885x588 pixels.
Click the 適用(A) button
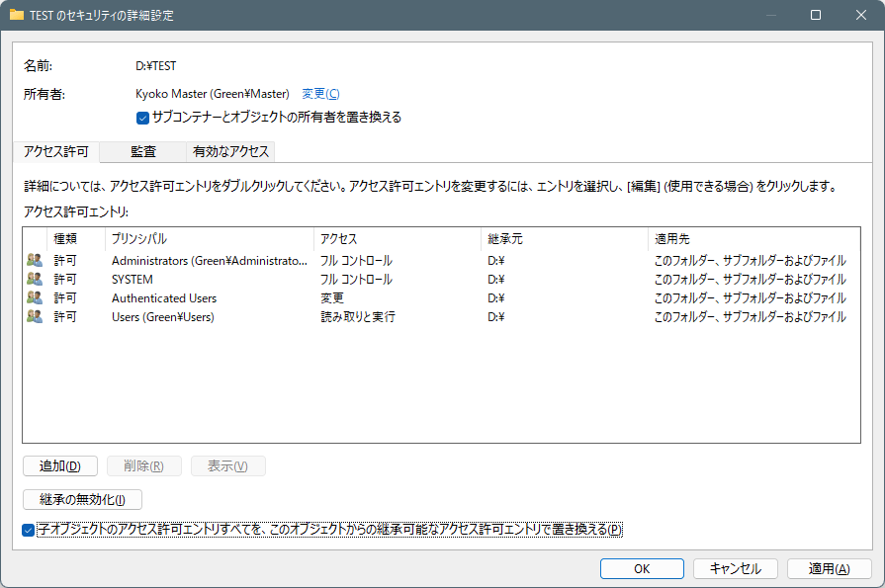pyautogui.click(x=829, y=569)
